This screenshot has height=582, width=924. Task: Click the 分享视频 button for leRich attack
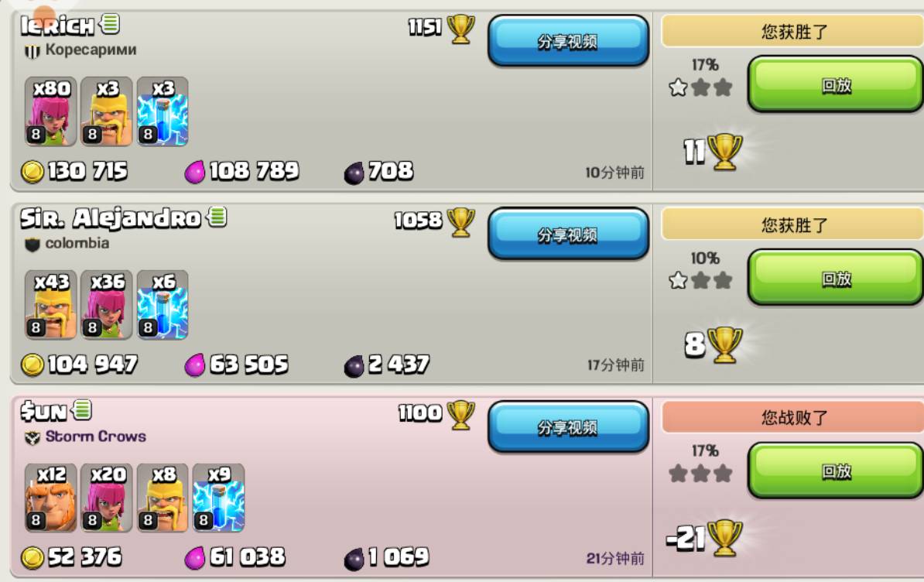tap(568, 41)
